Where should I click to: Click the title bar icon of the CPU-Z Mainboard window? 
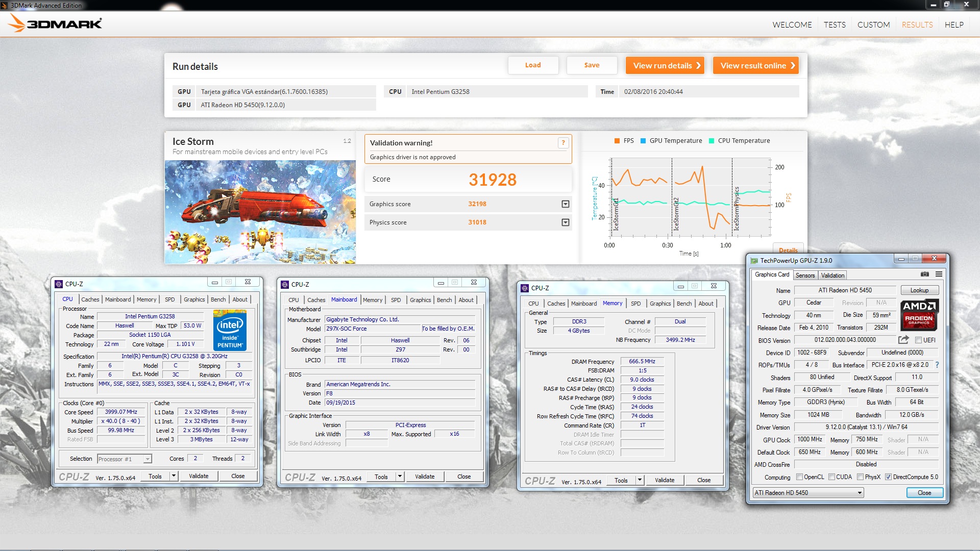click(x=285, y=285)
